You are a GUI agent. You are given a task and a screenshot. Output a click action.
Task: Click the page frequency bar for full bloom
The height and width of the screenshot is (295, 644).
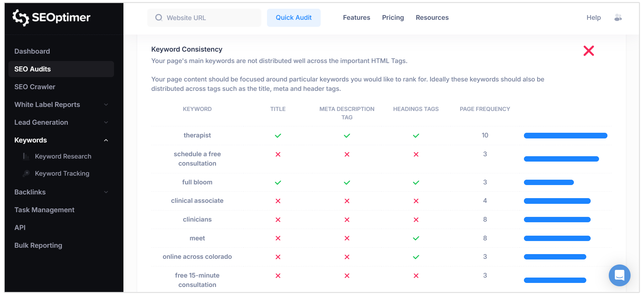(549, 182)
